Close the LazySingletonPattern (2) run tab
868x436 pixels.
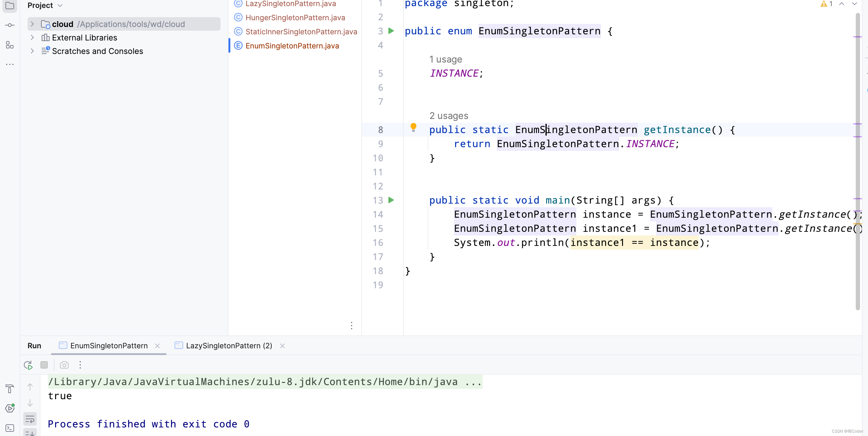tap(282, 346)
